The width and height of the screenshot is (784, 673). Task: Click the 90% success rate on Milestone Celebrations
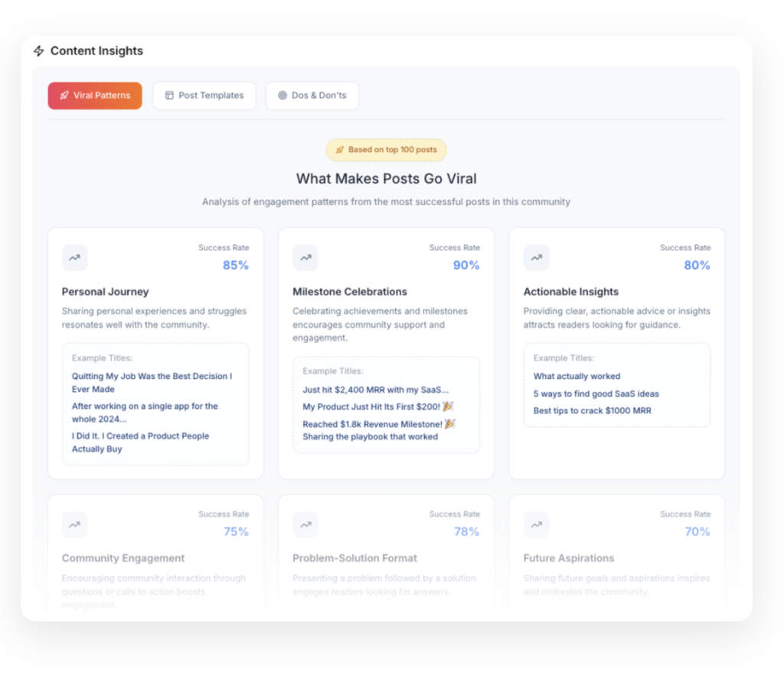click(x=465, y=266)
